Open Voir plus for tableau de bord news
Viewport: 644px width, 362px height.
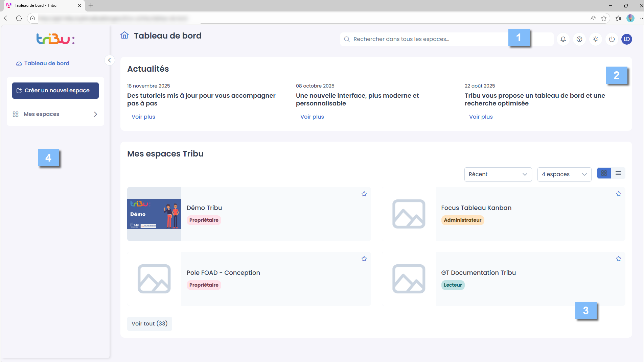point(481,117)
